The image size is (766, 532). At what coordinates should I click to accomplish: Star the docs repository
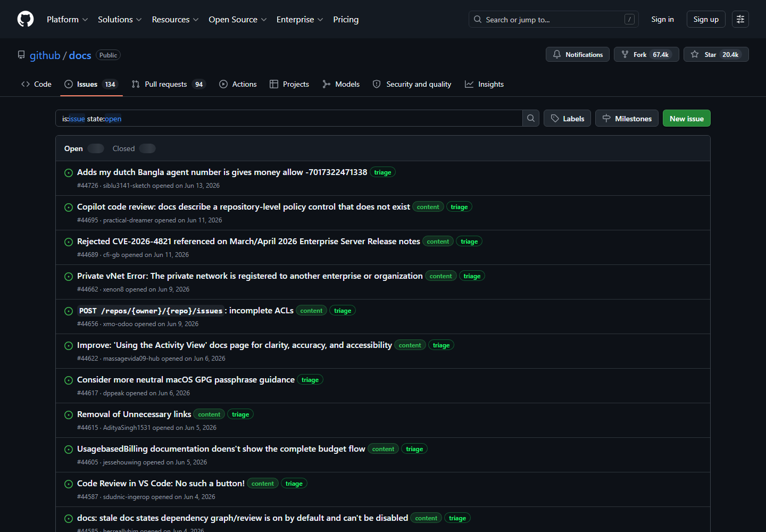(x=716, y=54)
